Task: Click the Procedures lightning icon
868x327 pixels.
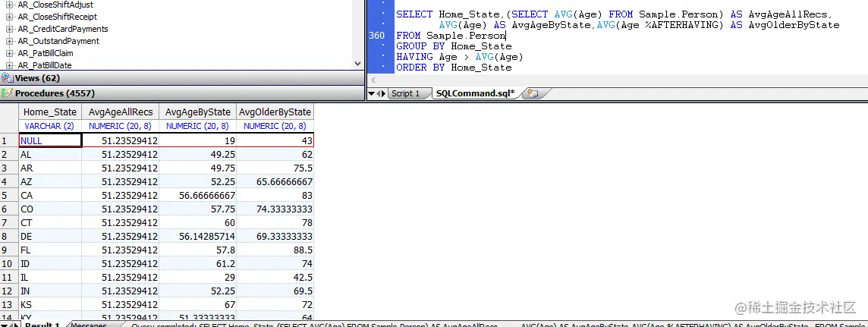Action: pyautogui.click(x=7, y=93)
